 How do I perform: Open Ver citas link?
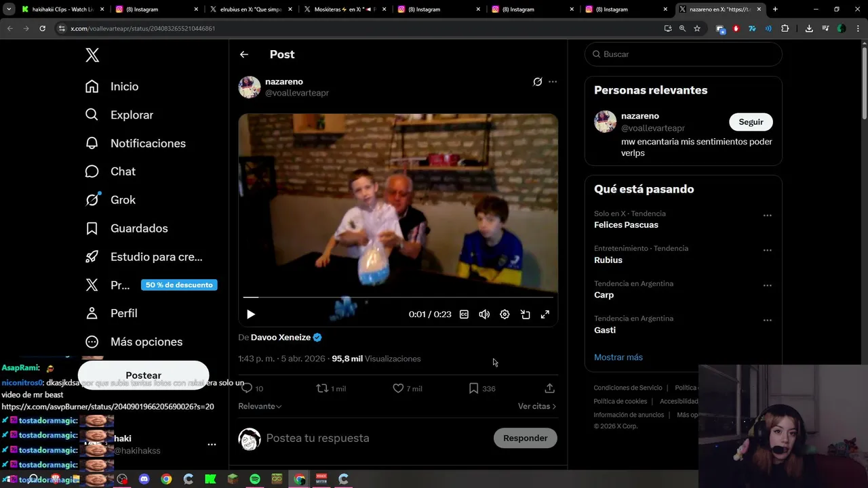click(x=537, y=406)
